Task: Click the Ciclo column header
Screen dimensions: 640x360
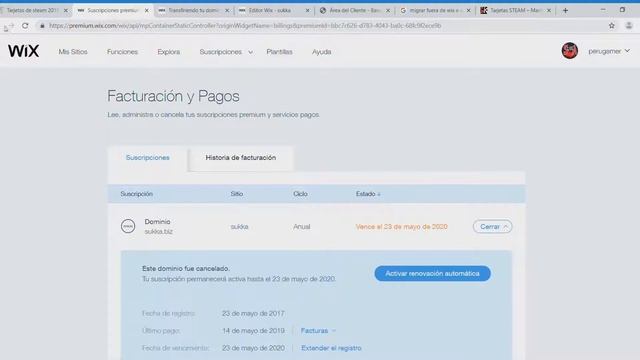Action: [x=300, y=194]
